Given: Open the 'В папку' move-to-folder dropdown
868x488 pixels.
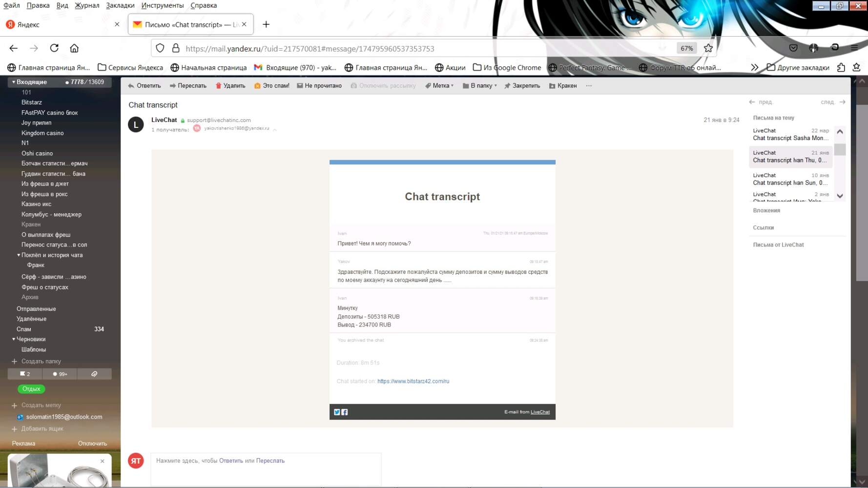Looking at the screenshot, I should [480, 86].
